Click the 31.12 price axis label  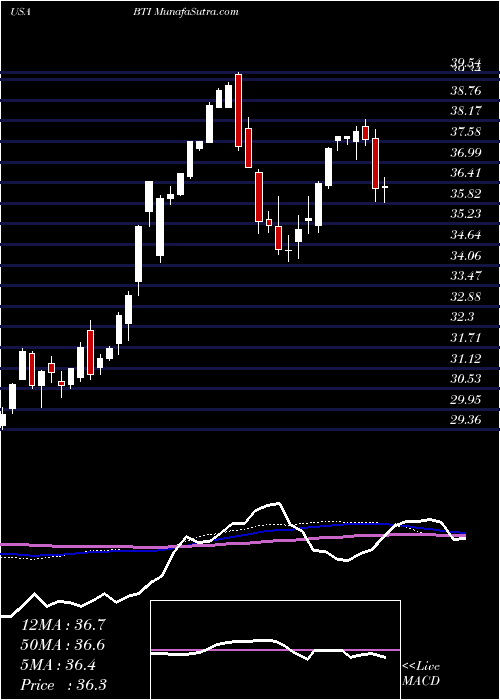[x=466, y=358]
